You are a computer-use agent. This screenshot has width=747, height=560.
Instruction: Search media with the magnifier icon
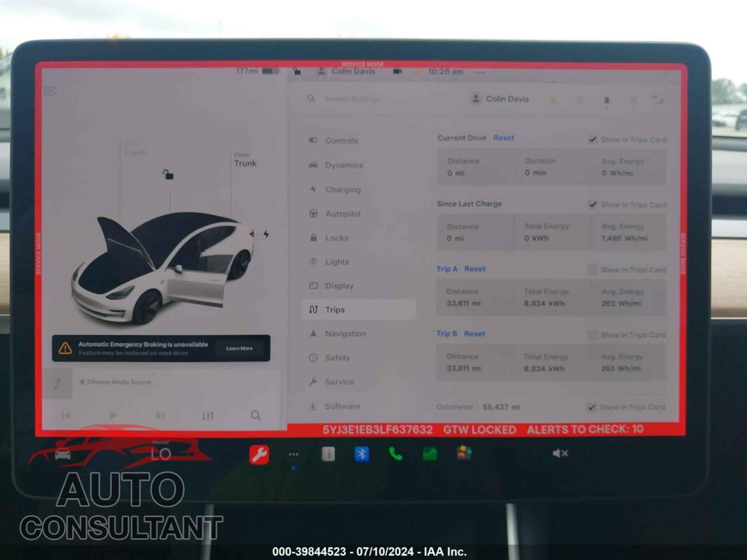coord(256,415)
